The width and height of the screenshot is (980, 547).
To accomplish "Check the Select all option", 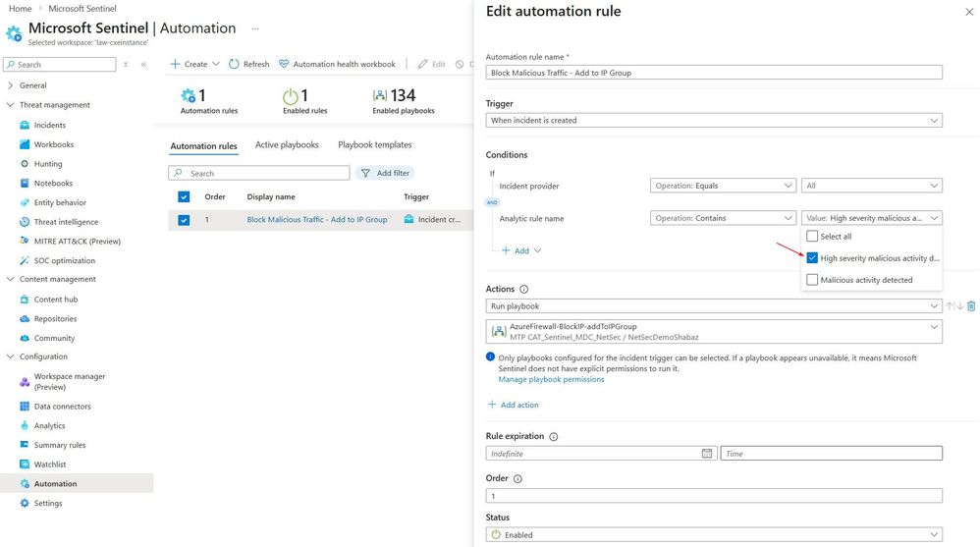I will [x=812, y=237].
